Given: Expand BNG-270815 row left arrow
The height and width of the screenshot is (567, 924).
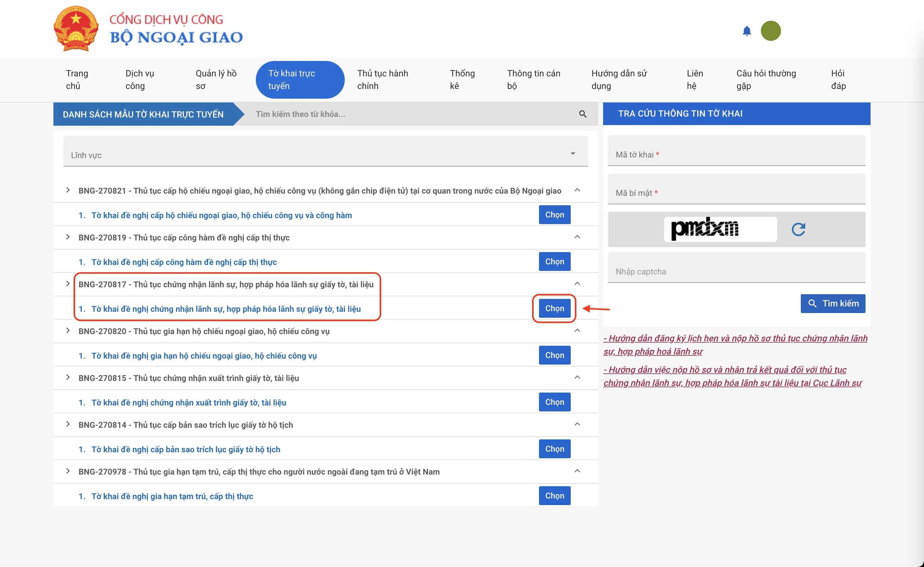Looking at the screenshot, I should click(x=68, y=377).
